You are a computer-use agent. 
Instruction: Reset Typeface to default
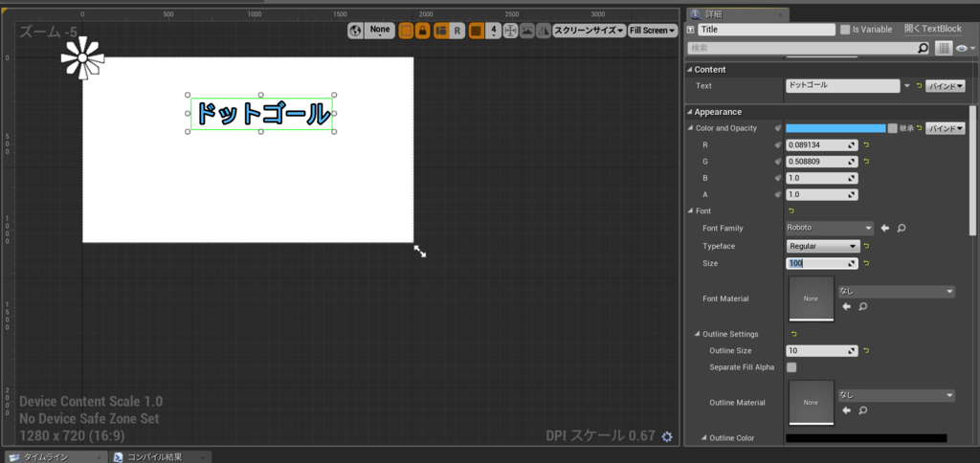coord(866,246)
